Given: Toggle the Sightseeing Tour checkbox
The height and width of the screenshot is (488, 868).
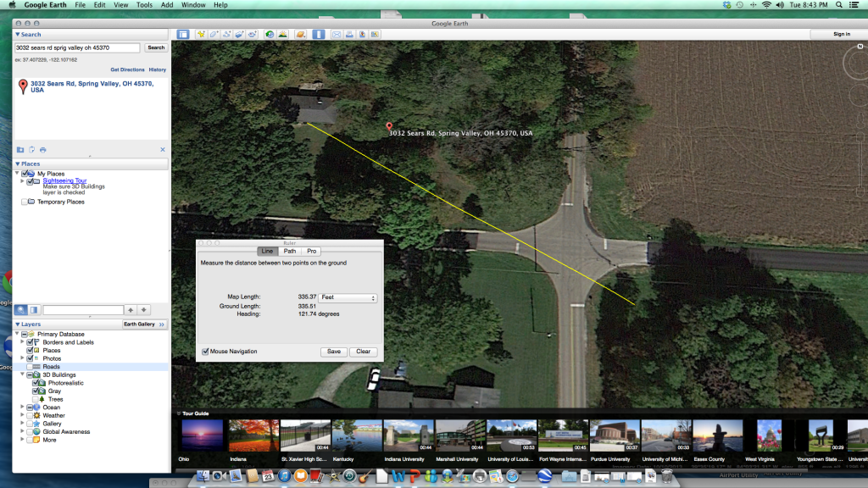Looking at the screenshot, I should tap(31, 181).
